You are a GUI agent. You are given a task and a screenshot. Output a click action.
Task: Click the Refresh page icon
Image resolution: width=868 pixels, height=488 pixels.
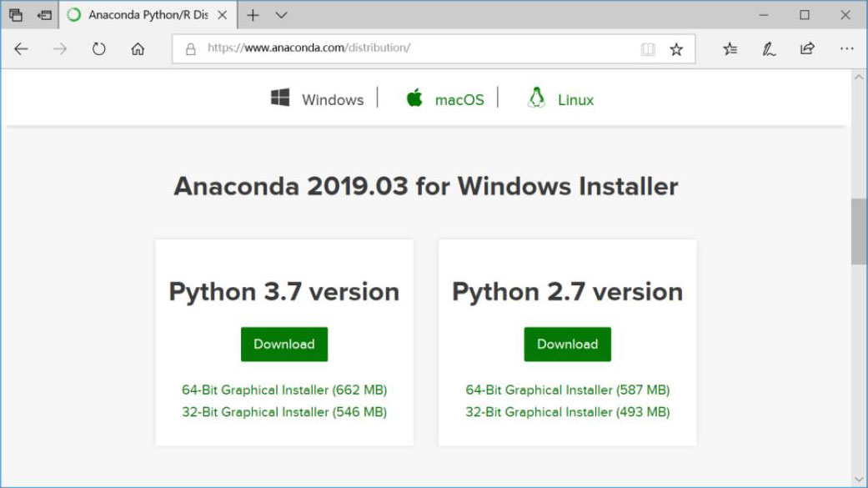(98, 49)
